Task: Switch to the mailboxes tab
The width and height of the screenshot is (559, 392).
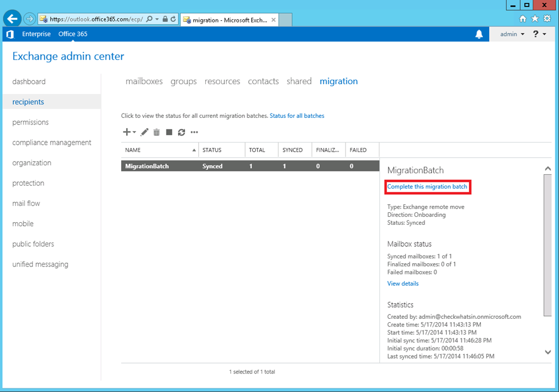Action: point(144,81)
